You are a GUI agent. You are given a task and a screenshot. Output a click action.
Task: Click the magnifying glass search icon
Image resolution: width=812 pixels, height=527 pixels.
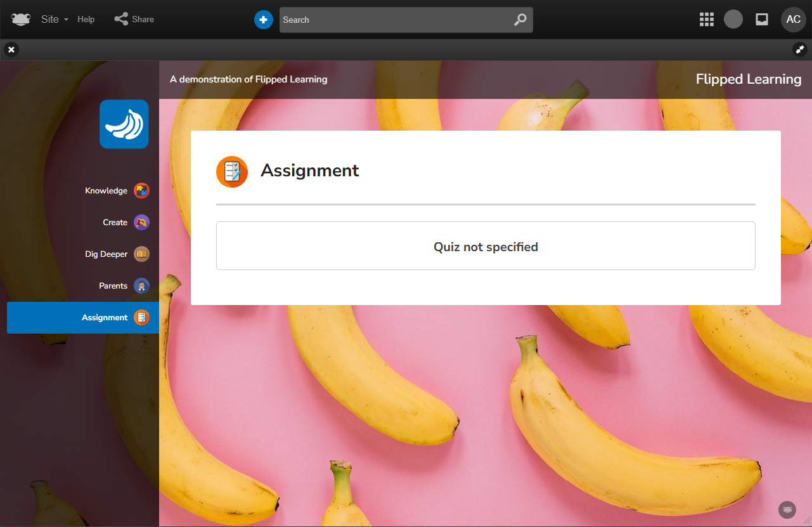coord(520,20)
